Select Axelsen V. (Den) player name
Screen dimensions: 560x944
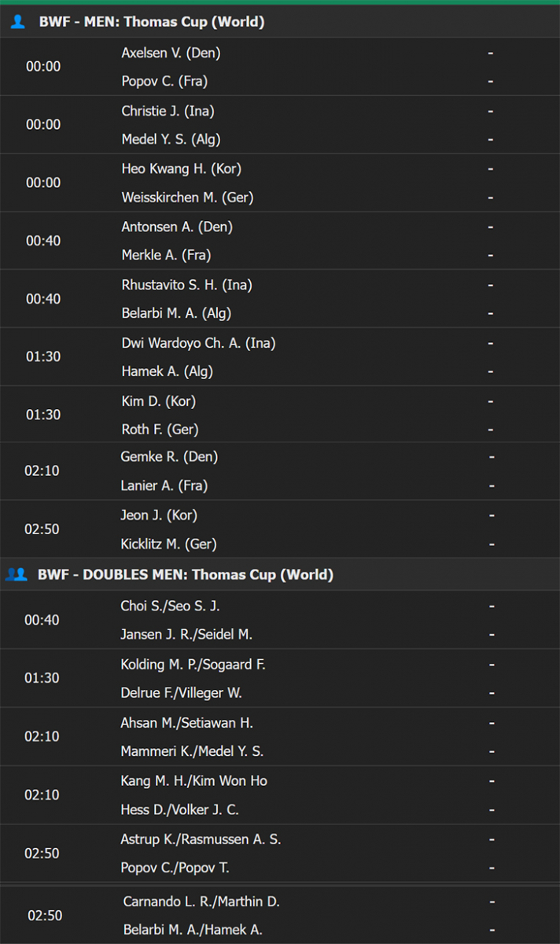coord(171,53)
